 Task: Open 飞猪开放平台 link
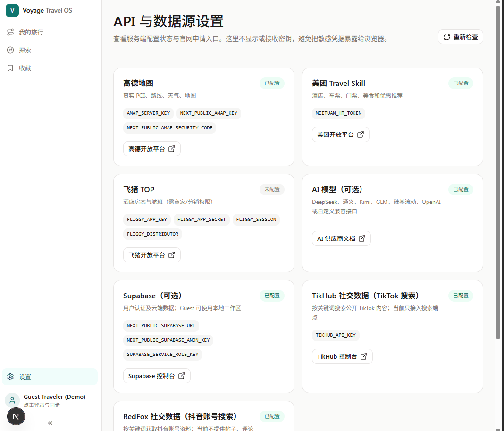point(151,255)
